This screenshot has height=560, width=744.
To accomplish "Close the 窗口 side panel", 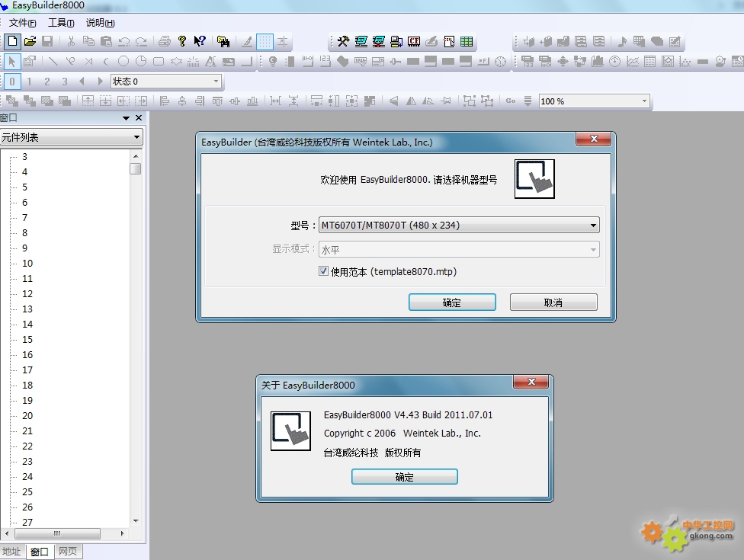I will (x=139, y=117).
